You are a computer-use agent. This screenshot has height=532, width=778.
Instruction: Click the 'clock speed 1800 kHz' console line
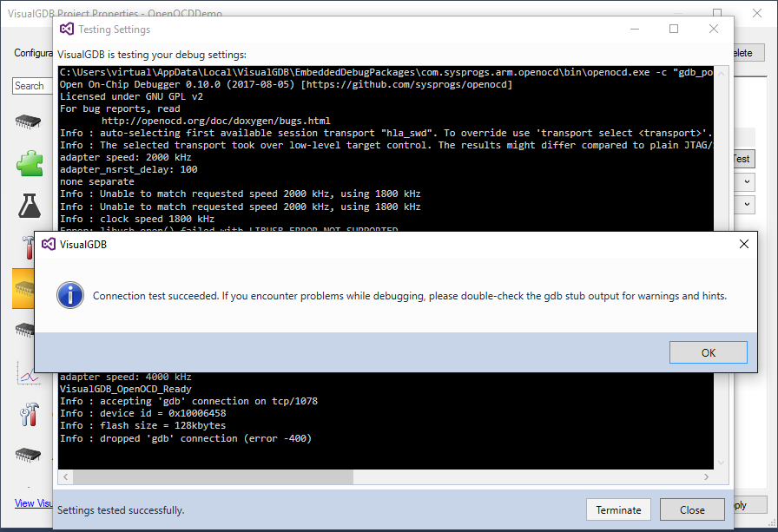137,219
